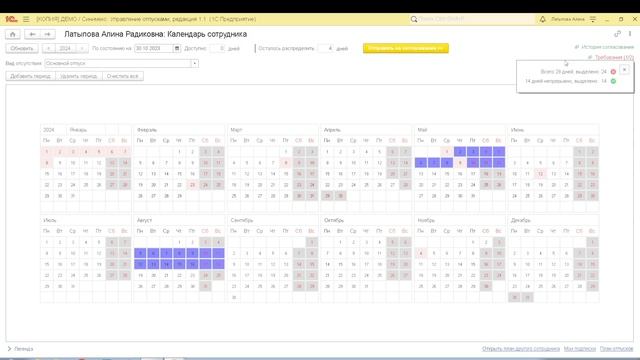640x360 pixels.
Task: Open Мои подписки link
Action: (x=580, y=349)
